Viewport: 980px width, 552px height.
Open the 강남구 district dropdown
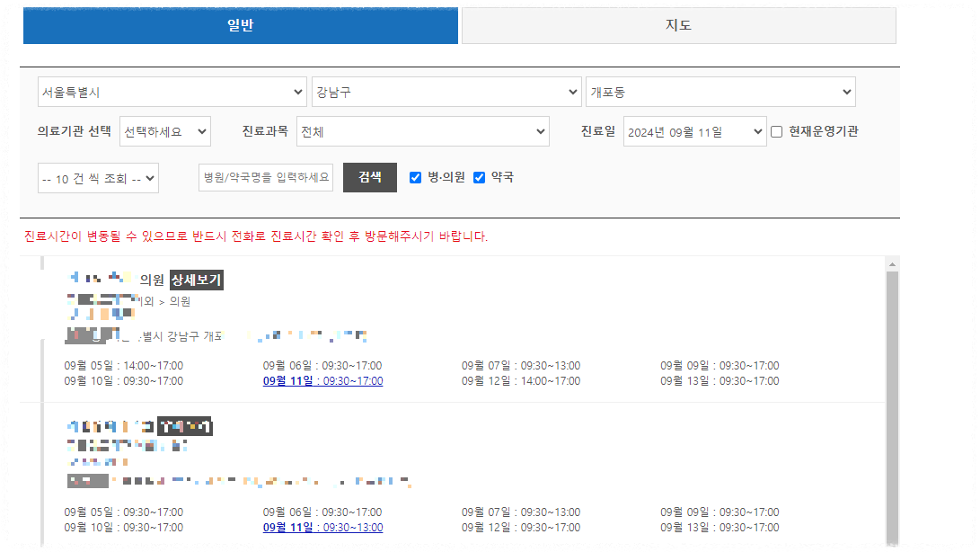[447, 91]
